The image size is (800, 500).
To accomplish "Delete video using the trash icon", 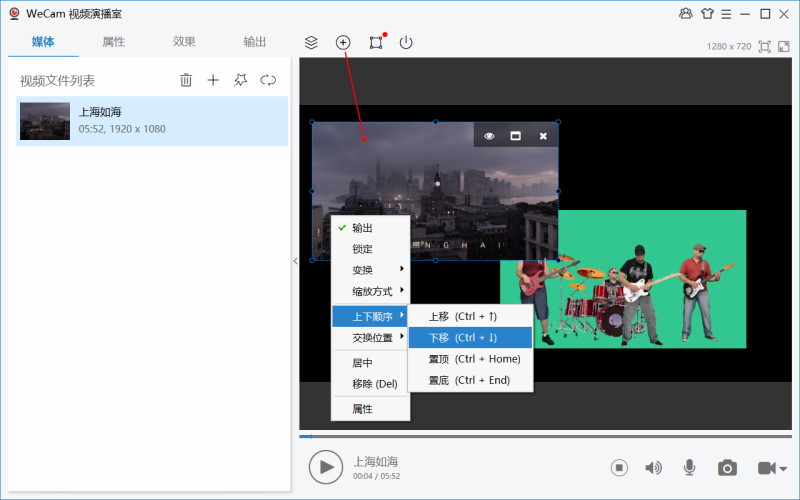I will coord(186,80).
